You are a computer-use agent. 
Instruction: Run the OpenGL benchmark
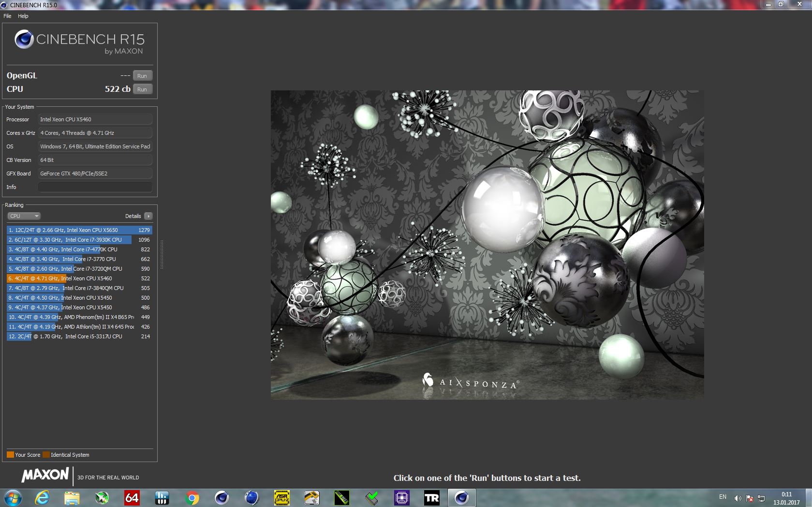(142, 76)
